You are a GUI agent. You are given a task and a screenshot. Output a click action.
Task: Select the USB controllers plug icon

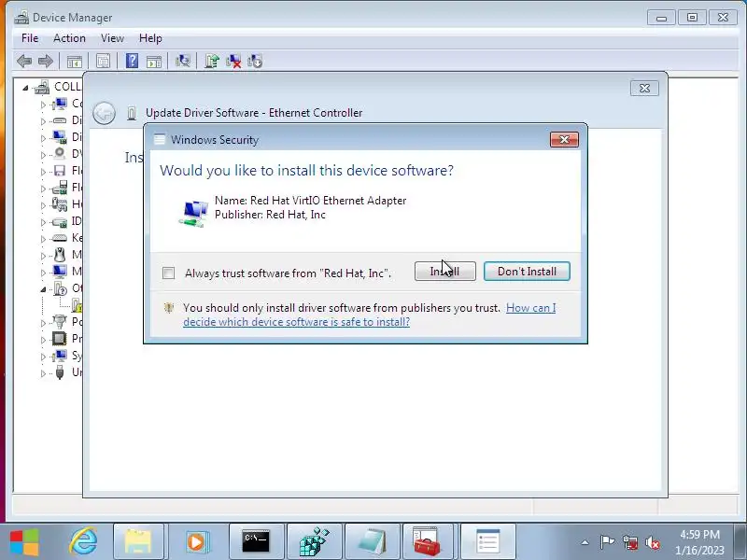click(60, 371)
